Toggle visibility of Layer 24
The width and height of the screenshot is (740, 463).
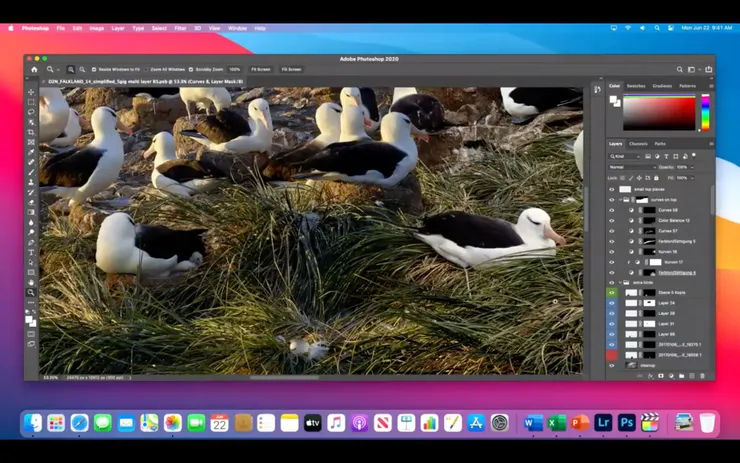612,303
